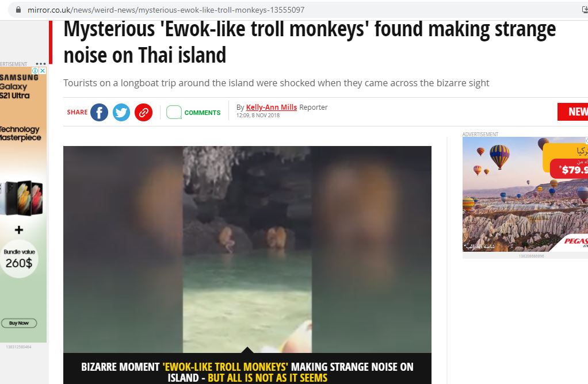Viewport: 588px width, 384px height.
Task: Click the Buy Now button in Samsung ad
Action: [19, 323]
